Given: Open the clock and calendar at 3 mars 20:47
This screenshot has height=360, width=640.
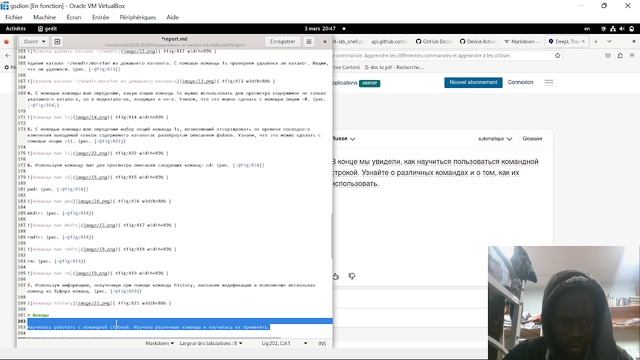Looking at the screenshot, I should [320, 29].
